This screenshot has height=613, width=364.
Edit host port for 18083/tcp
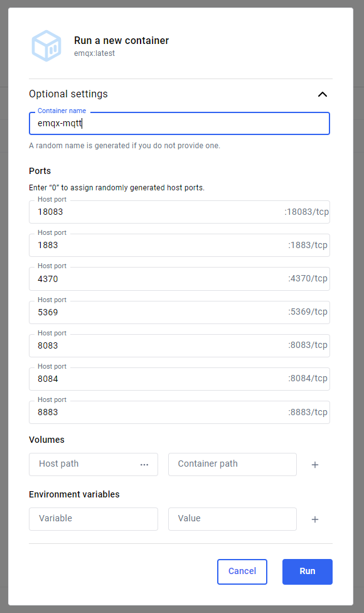click(179, 212)
